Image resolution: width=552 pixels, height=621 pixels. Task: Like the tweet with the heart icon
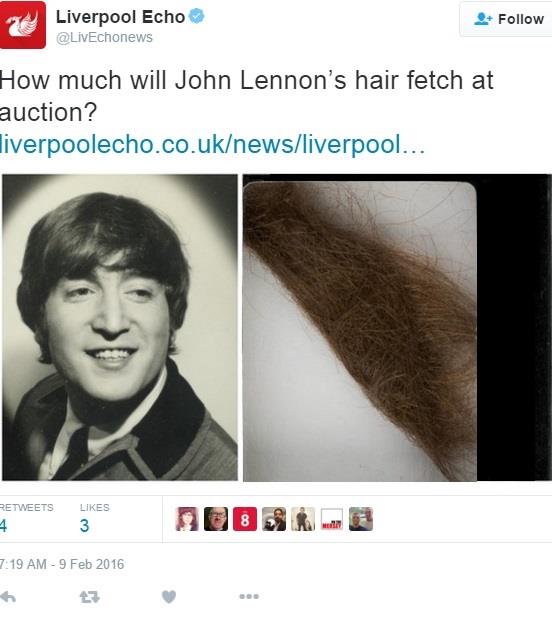coord(169,596)
